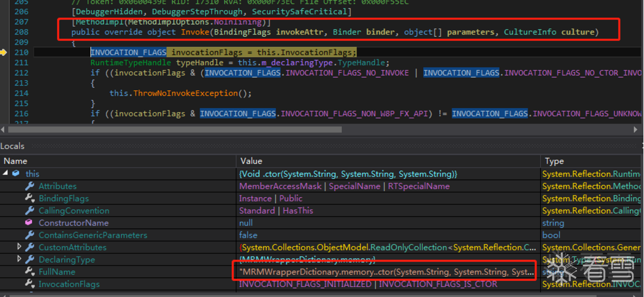Click the 'Instance | Public' value
Image resolution: width=644 pixels, height=297 pixels.
click(271, 198)
